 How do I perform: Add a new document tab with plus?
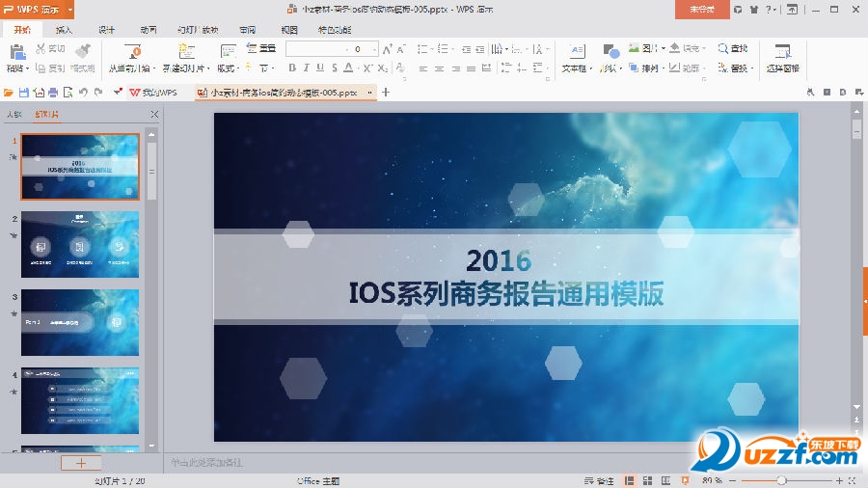point(386,92)
